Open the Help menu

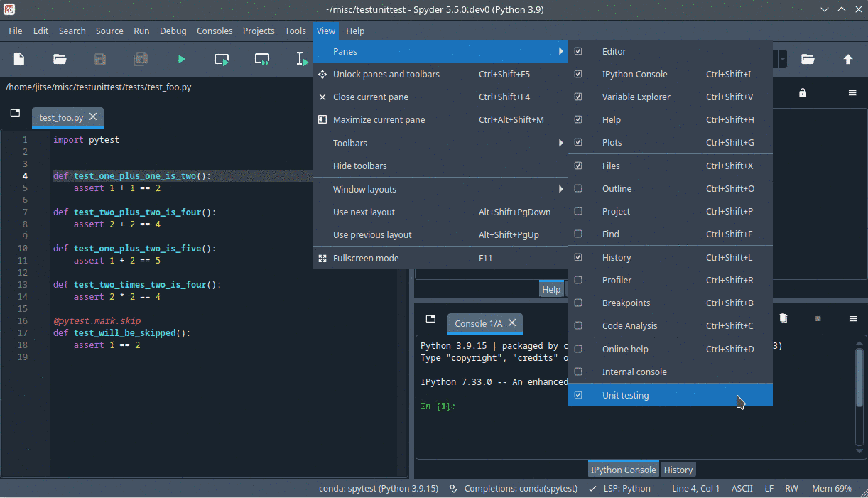tap(355, 31)
